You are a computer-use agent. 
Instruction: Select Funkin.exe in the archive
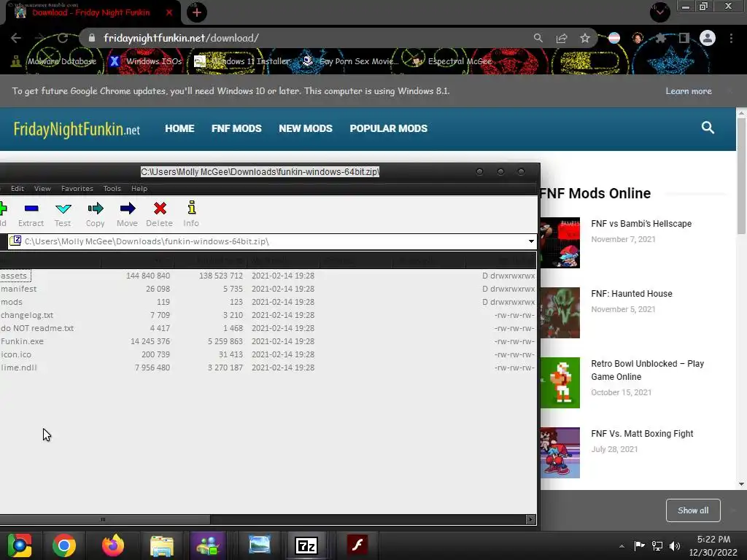(x=268, y=341)
